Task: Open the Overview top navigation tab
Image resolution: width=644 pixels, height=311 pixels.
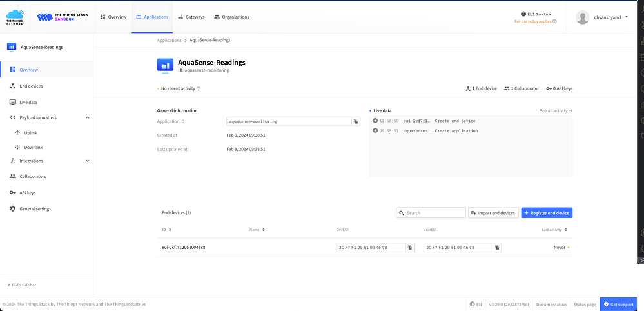Action: [x=113, y=17]
